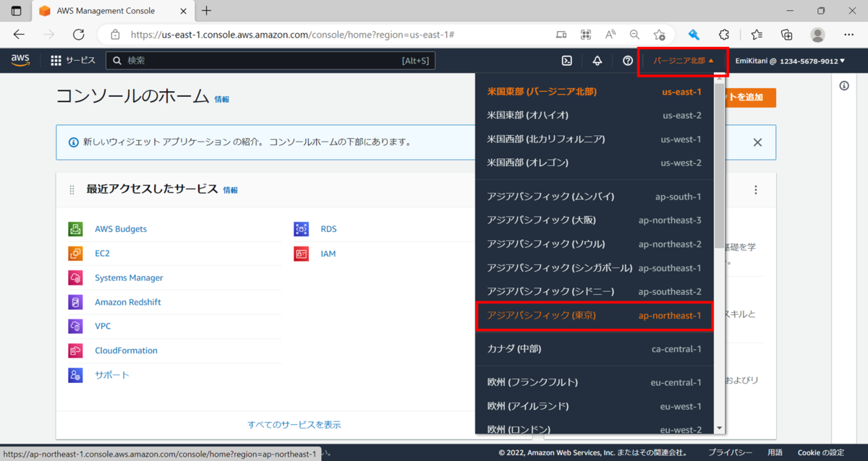
Task: Click the RDS service icon
Action: pos(301,229)
